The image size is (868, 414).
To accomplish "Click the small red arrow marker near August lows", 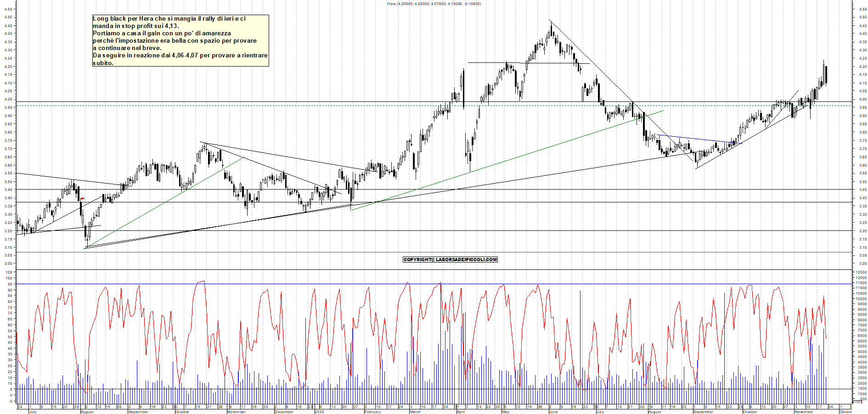I will point(82,198).
